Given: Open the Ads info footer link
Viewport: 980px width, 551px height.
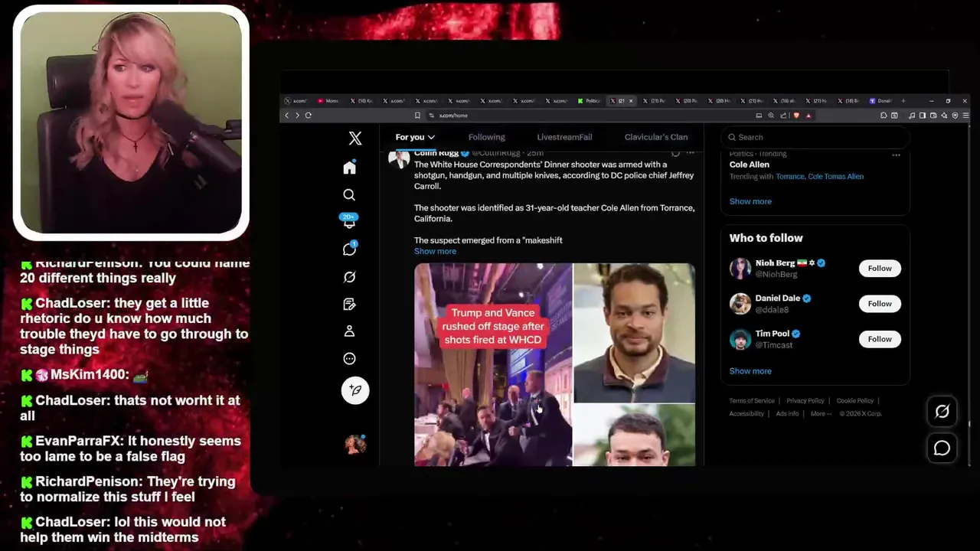Looking at the screenshot, I should click(787, 414).
